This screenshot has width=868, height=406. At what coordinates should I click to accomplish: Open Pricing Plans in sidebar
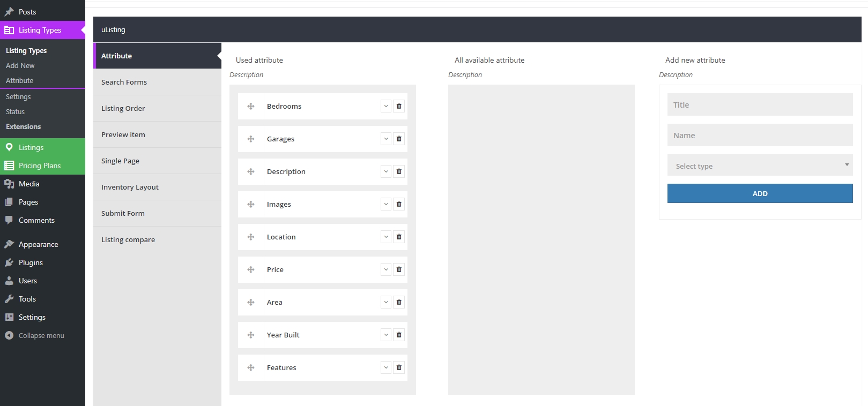40,166
